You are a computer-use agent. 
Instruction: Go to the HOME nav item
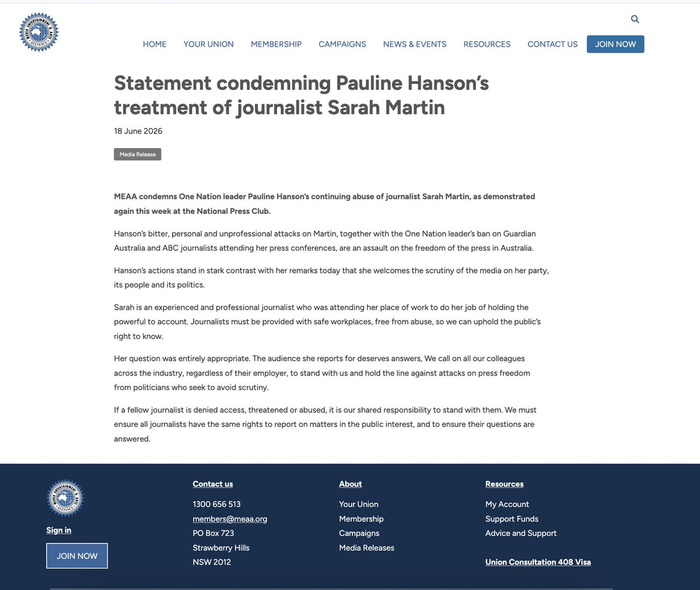[155, 44]
